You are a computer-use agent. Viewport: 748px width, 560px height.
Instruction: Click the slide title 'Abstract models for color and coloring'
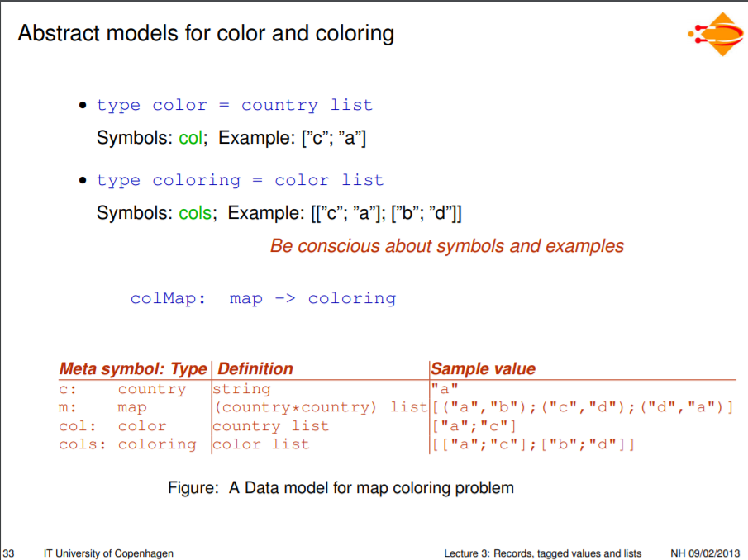pos(206,34)
